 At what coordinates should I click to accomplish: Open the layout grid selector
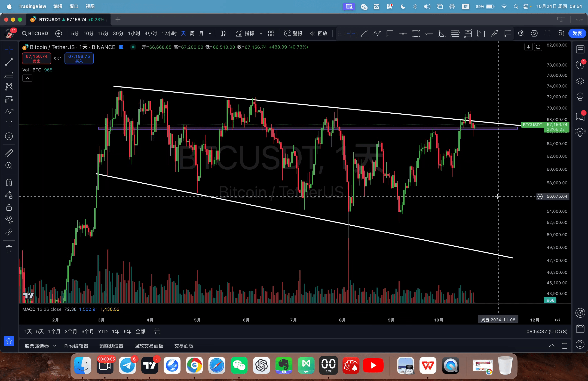(271, 33)
